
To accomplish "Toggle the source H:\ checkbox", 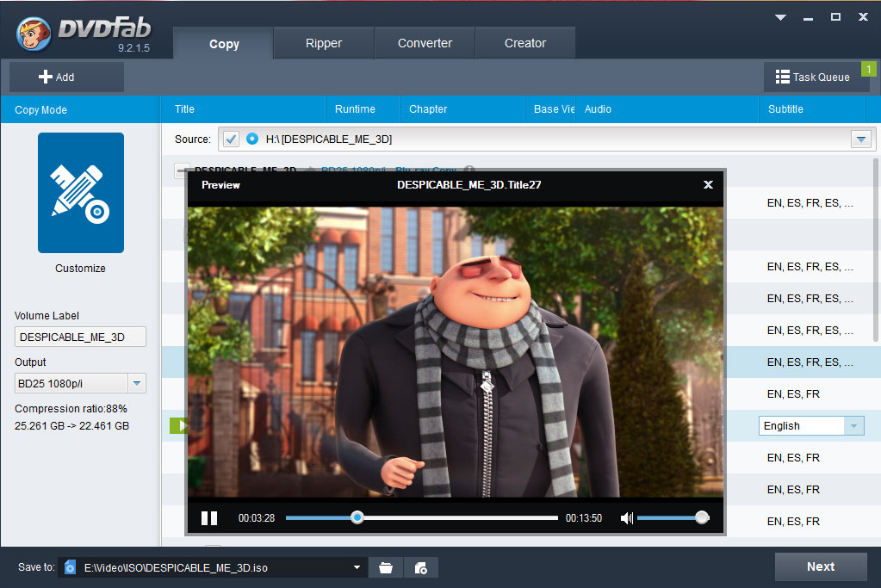I will [231, 139].
